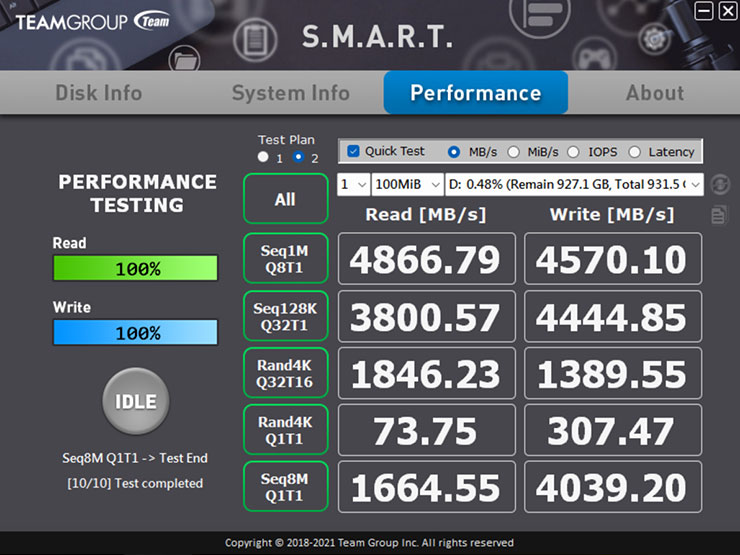Expand the 100MiB test size dropdown
This screenshot has height=555, width=740.
point(406,185)
